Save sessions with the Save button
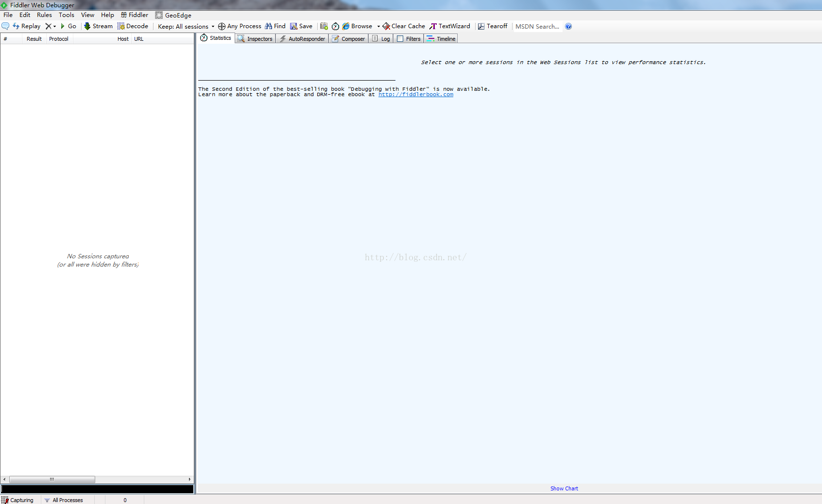This screenshot has height=504, width=822. pos(301,26)
